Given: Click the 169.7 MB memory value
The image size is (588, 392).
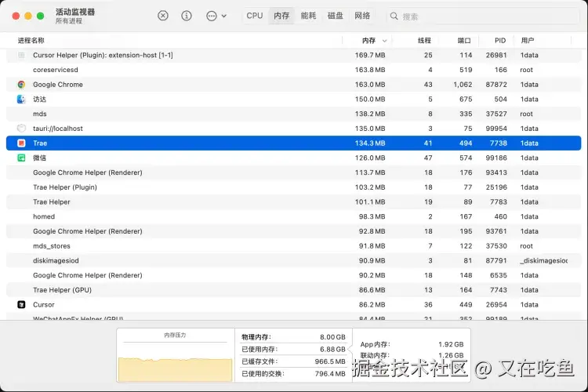Looking at the screenshot, I should tap(370, 55).
